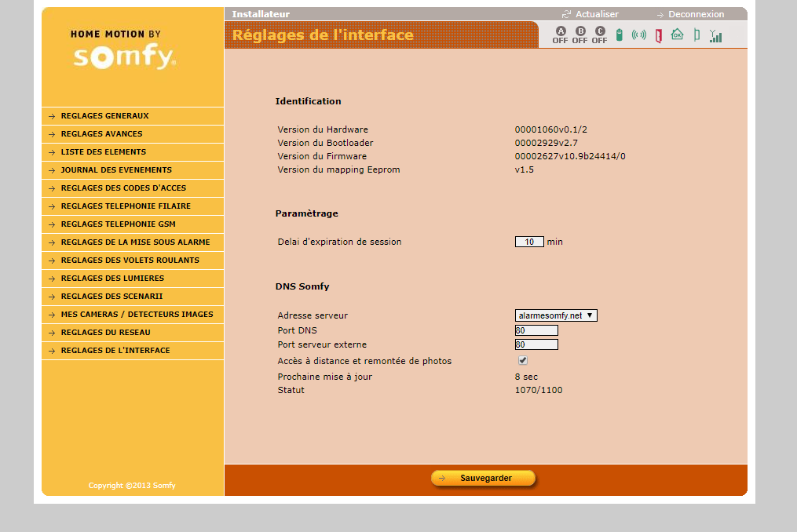The height and width of the screenshot is (532, 797).
Task: Click the red open door icon
Action: click(658, 35)
